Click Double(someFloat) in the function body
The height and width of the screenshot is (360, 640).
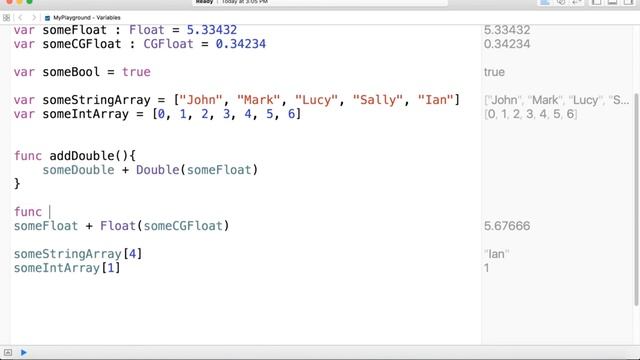pyautogui.click(x=197, y=170)
